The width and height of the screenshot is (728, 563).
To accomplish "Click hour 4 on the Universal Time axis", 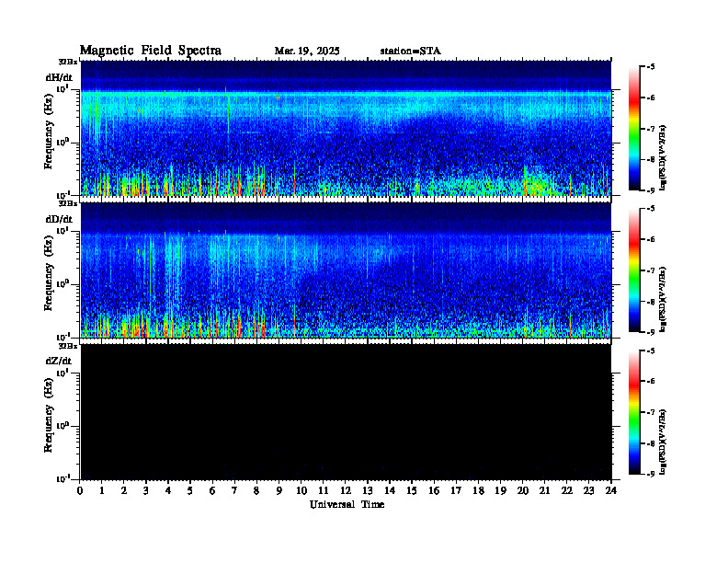I will (168, 490).
